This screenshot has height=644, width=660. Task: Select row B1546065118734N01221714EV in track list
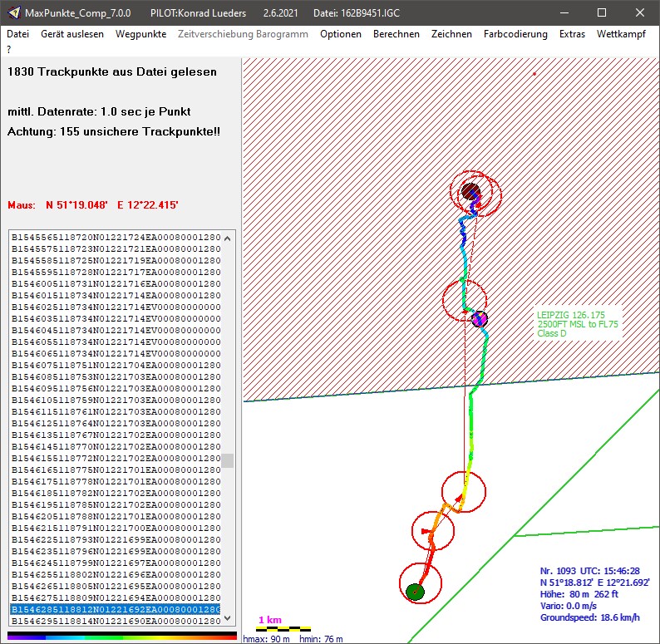point(116,353)
